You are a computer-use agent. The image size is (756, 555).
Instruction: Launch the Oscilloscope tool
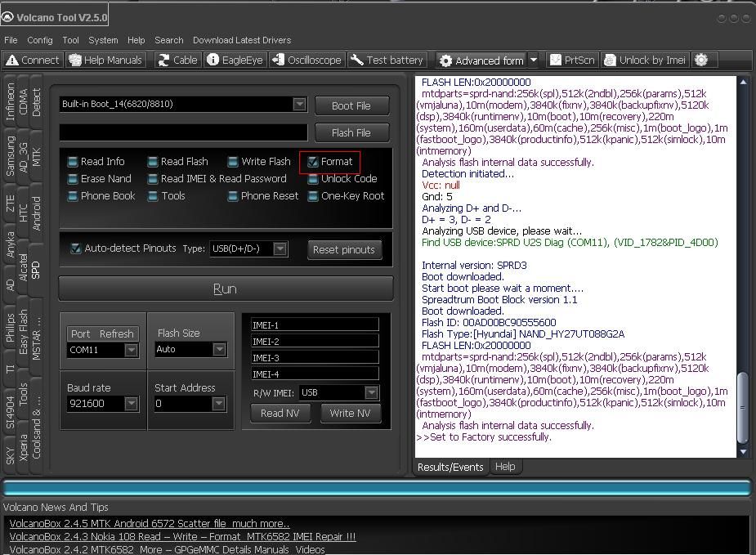(x=306, y=60)
